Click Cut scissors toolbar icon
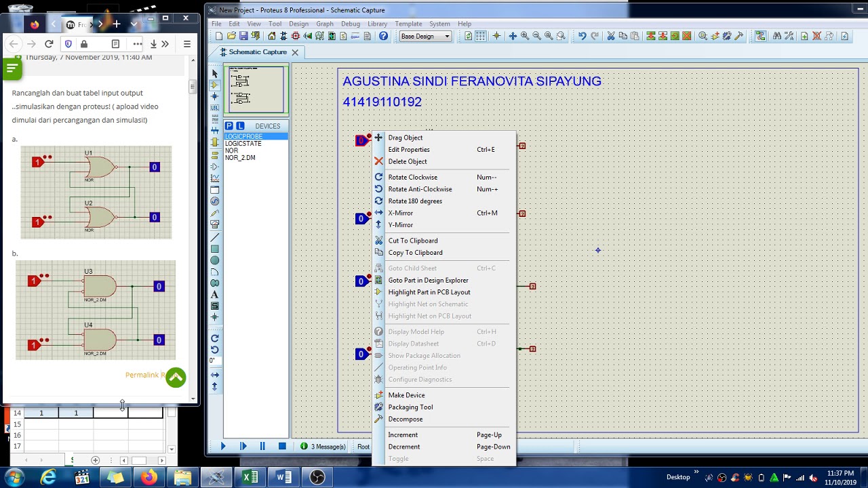The height and width of the screenshot is (488, 868). (x=611, y=36)
